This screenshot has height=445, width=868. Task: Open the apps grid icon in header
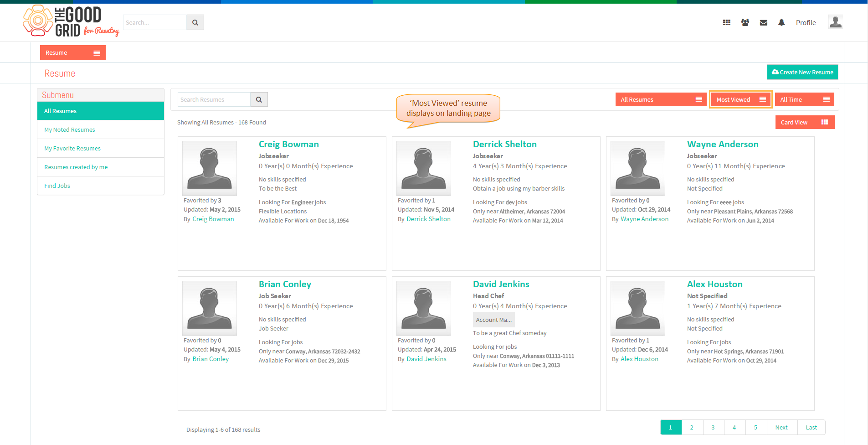click(727, 22)
